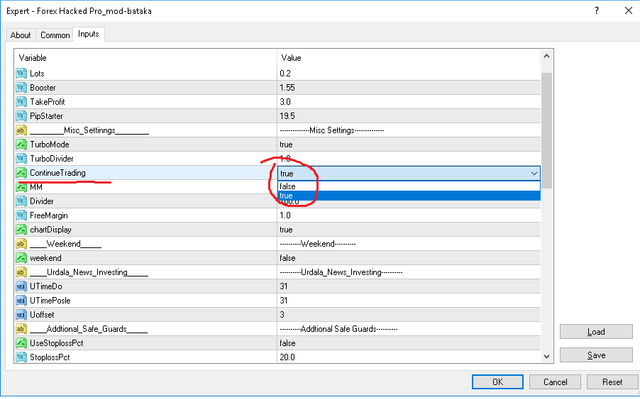Select the TurboDivider variable name
Screen dimensions: 640x399
(51, 159)
